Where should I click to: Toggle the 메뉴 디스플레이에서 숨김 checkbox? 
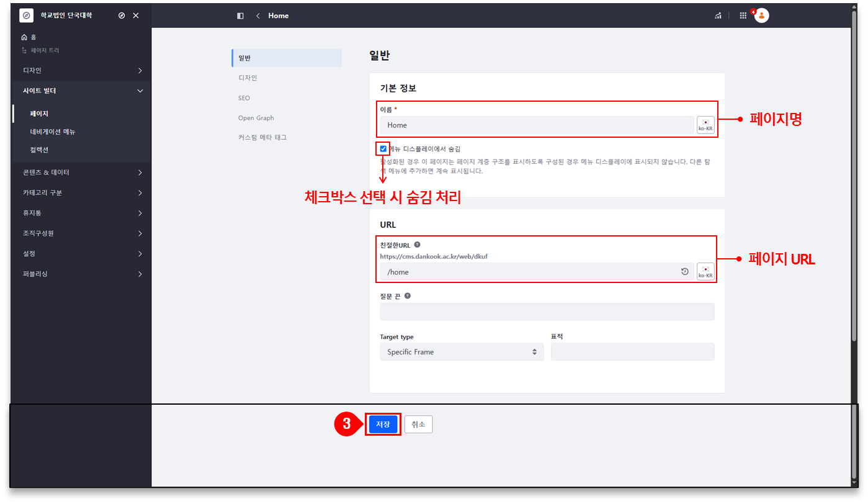coord(383,149)
